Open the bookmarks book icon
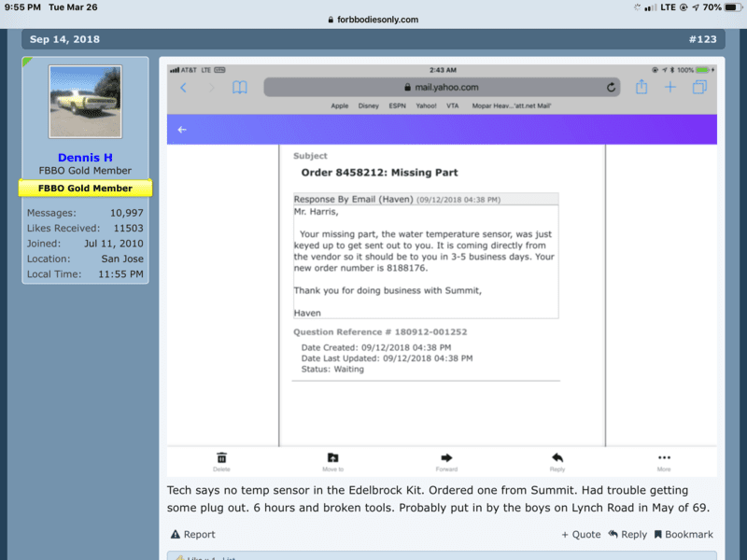 (240, 88)
